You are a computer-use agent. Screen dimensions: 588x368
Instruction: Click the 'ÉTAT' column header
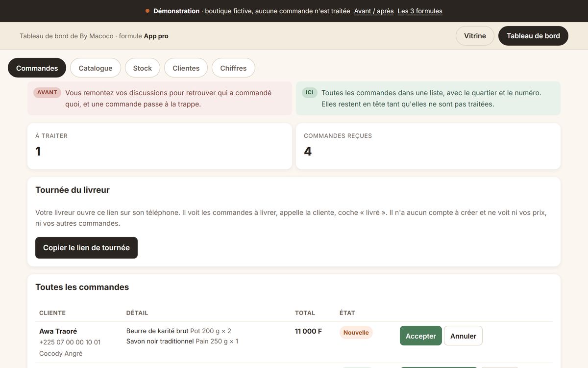tap(347, 313)
